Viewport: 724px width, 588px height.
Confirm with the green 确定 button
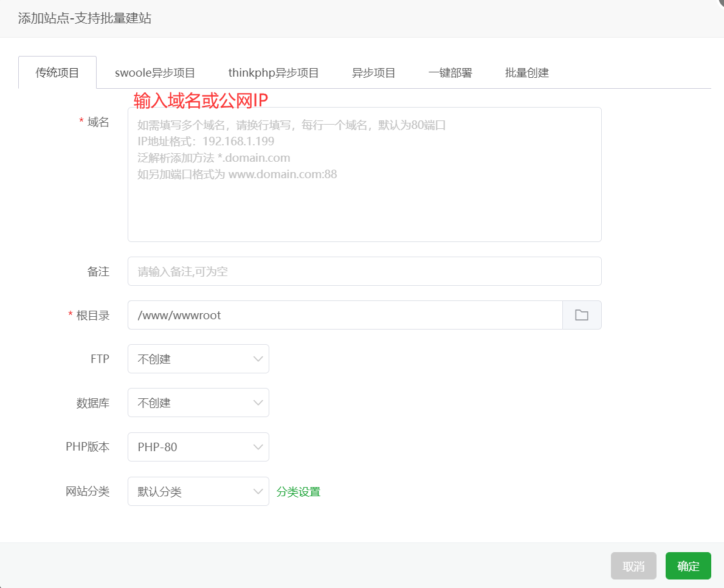click(x=688, y=566)
